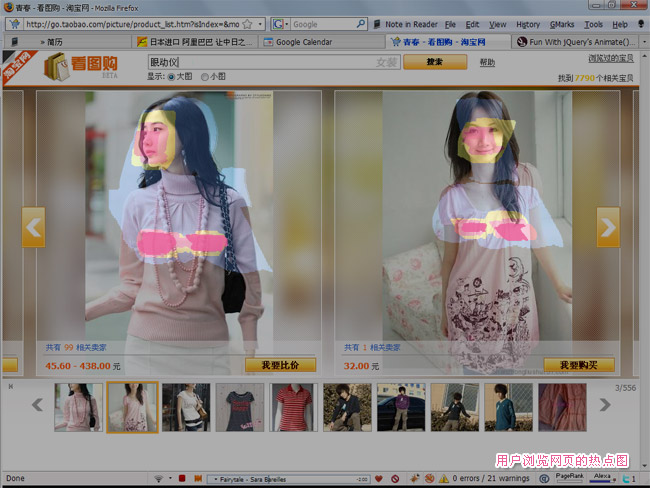Click the magnifier search icon

tap(361, 24)
